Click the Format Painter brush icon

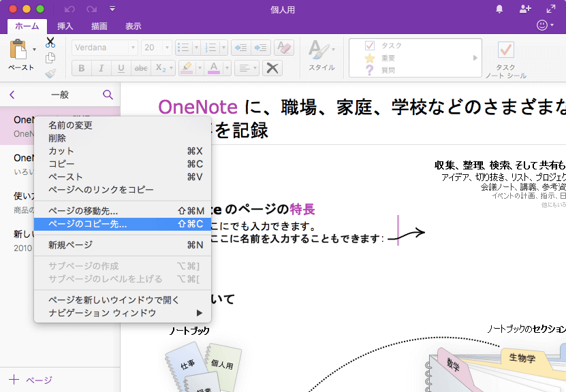[50, 73]
